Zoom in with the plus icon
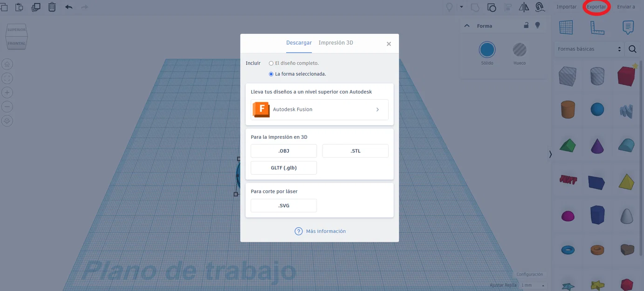Image resolution: width=644 pixels, height=291 pixels. tap(7, 93)
